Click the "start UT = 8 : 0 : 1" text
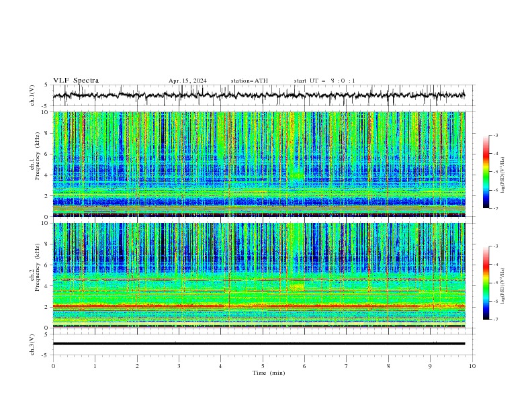Image resolution: width=532 pixels, height=411 pixels. [324, 81]
